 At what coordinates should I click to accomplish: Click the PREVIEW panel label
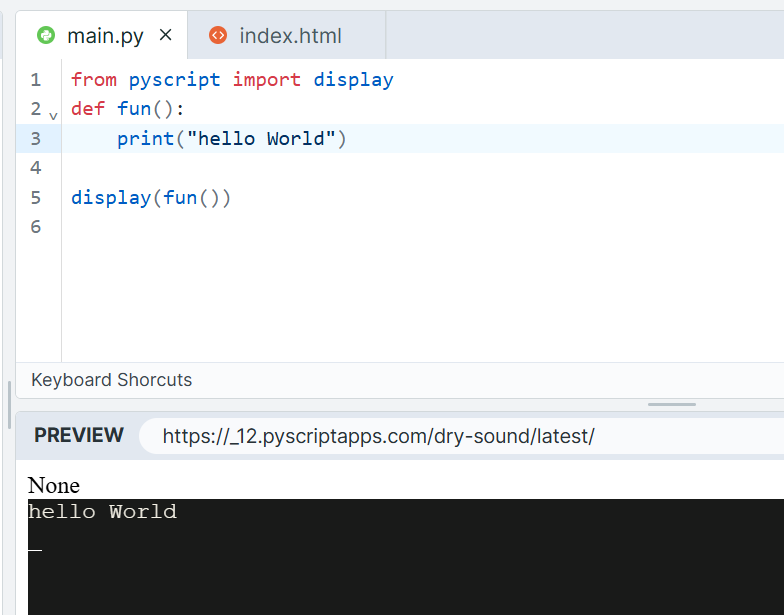(79, 436)
